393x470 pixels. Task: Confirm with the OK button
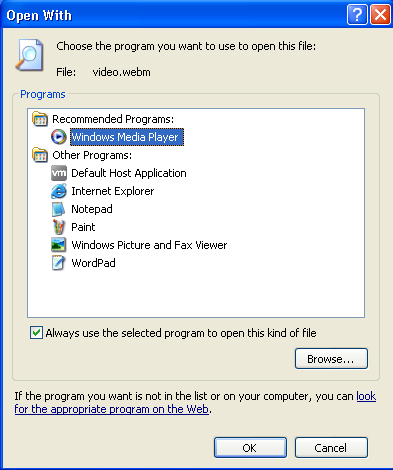pyautogui.click(x=250, y=448)
